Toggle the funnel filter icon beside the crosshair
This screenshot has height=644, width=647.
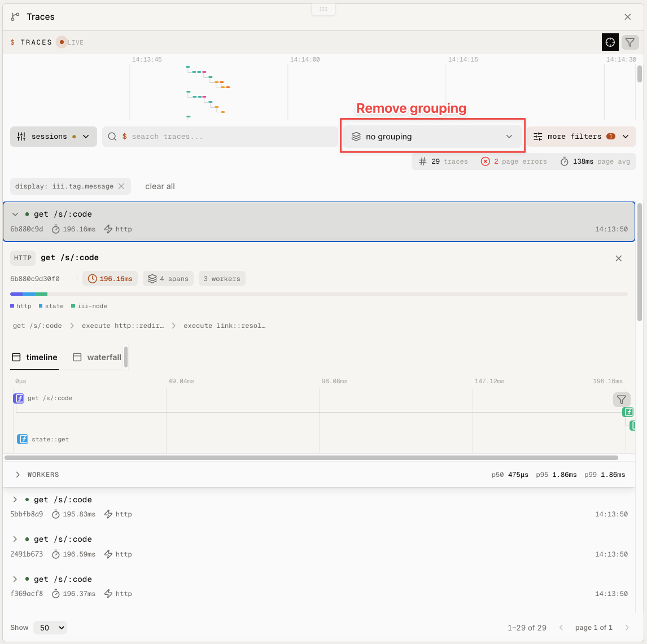(629, 42)
